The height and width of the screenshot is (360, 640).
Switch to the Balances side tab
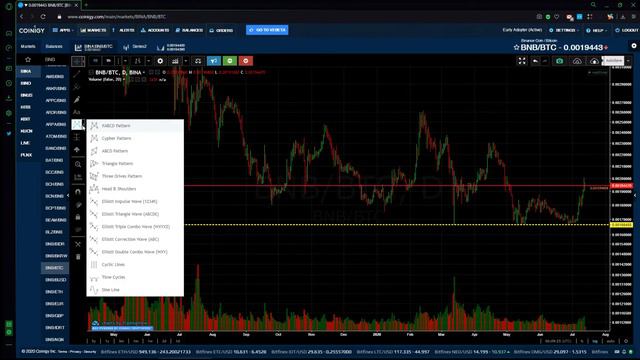54,47
